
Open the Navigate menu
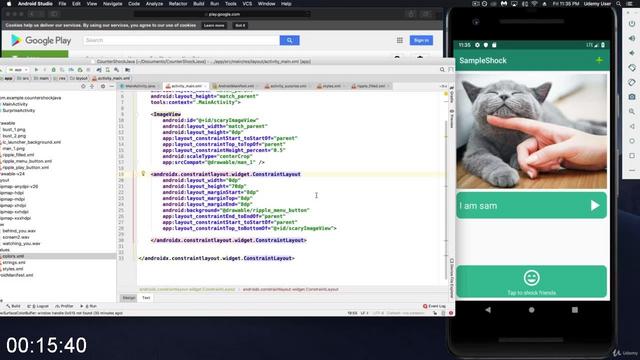point(112,4)
